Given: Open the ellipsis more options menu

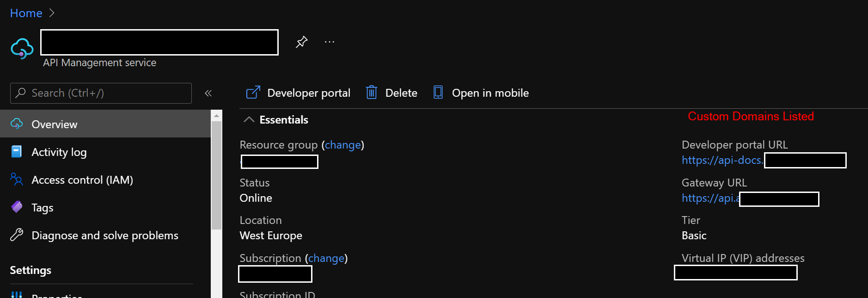Looking at the screenshot, I should click(329, 41).
